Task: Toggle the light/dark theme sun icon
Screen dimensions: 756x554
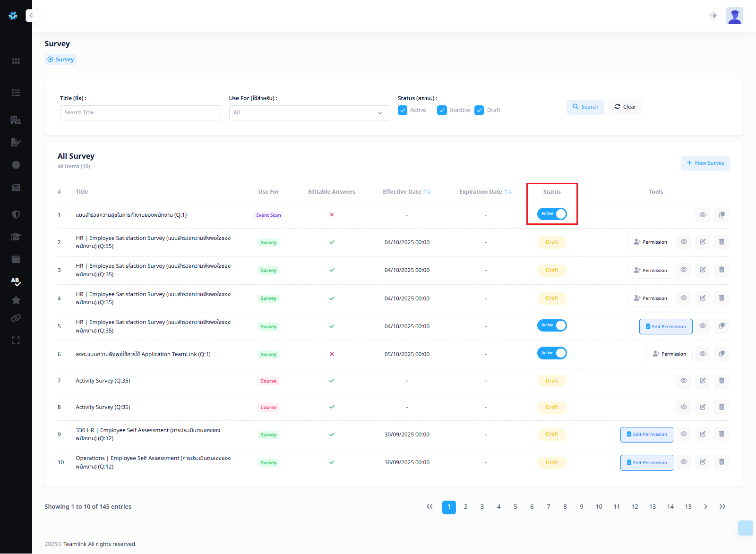Action: tap(713, 16)
